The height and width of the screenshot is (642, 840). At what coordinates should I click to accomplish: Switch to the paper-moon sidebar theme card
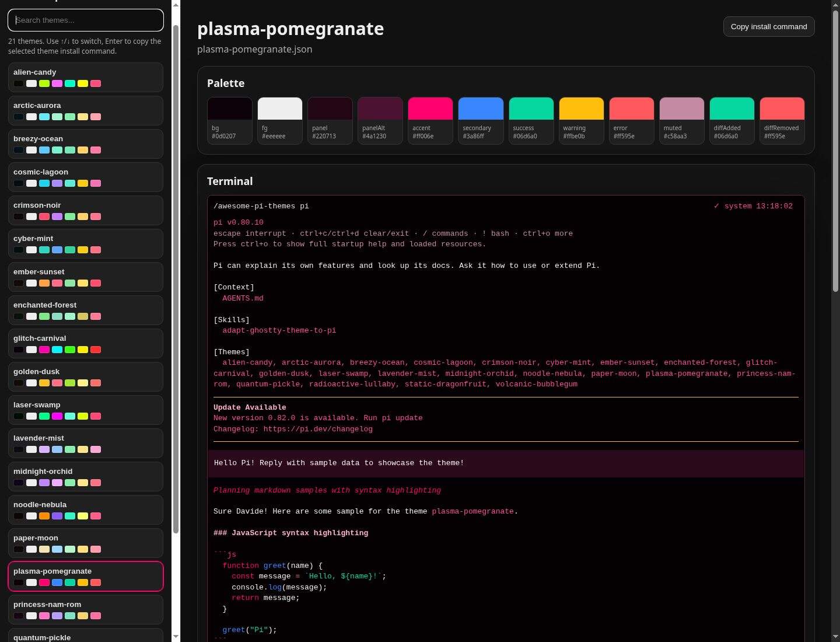pos(86,543)
